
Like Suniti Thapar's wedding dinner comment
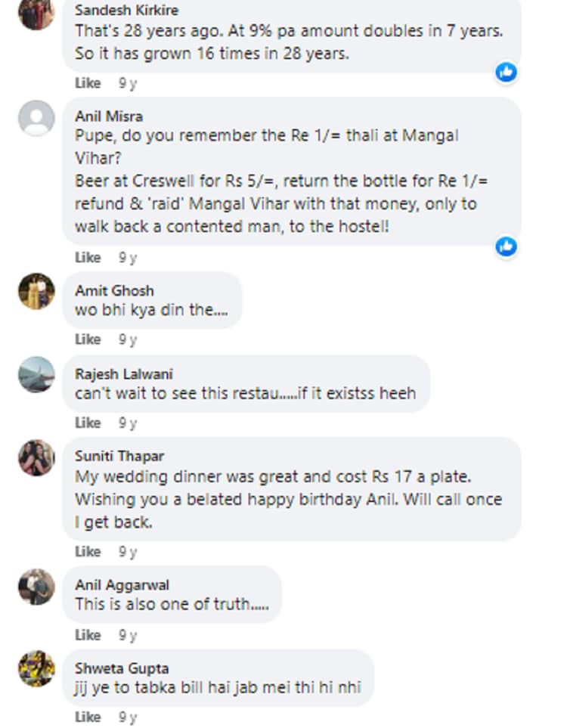[88, 552]
